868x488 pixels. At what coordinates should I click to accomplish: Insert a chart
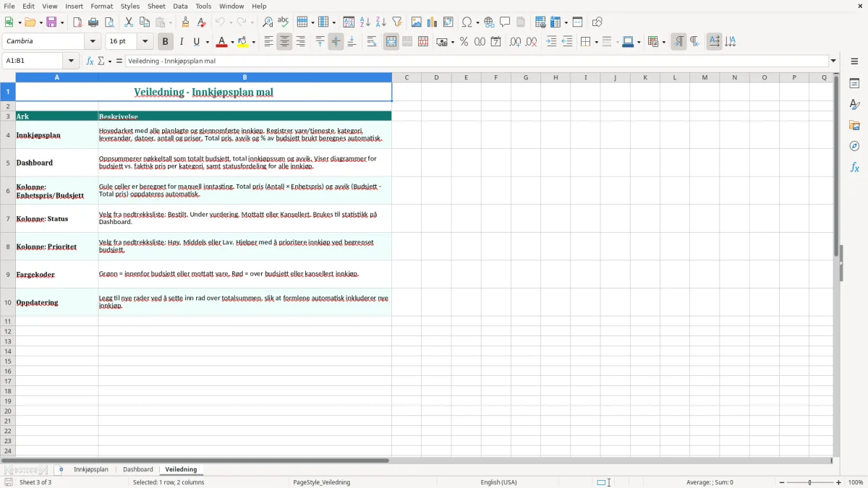433,22
